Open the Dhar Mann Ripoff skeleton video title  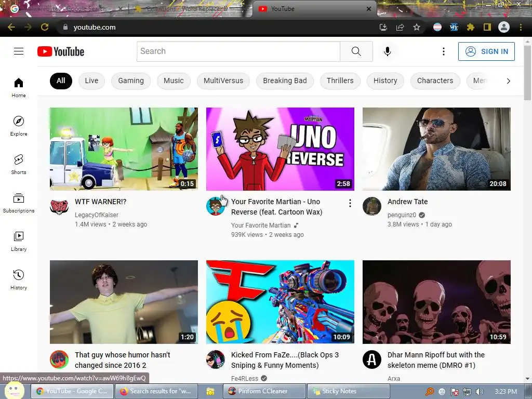pos(436,360)
